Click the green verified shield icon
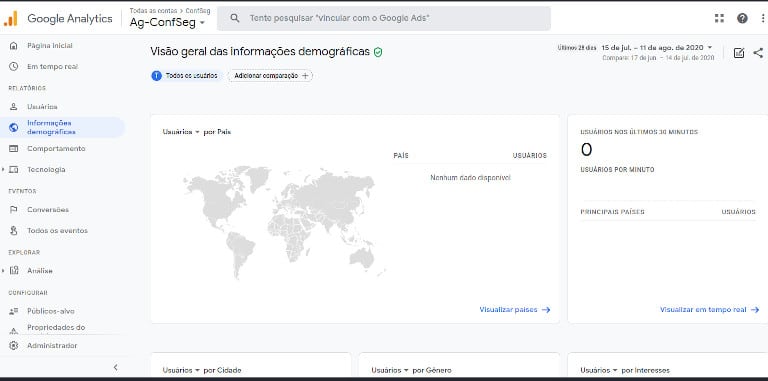The image size is (768, 381). tap(378, 52)
